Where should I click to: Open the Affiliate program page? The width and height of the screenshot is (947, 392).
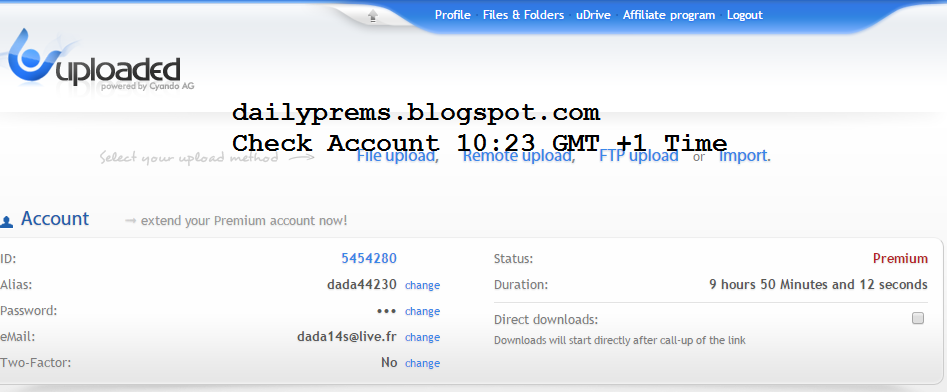tap(669, 15)
